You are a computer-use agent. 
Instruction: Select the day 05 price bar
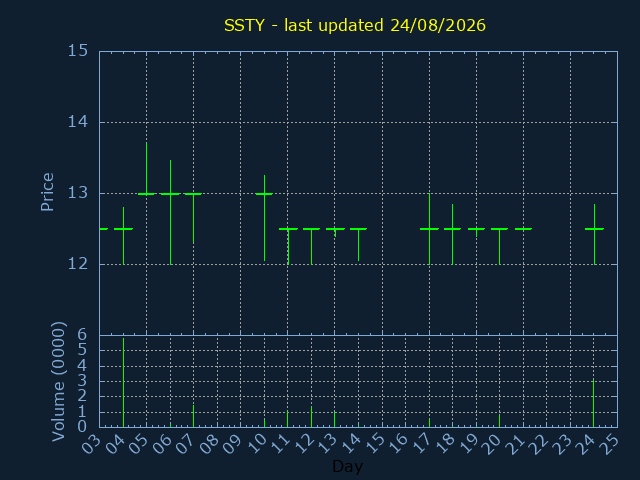[147, 168]
